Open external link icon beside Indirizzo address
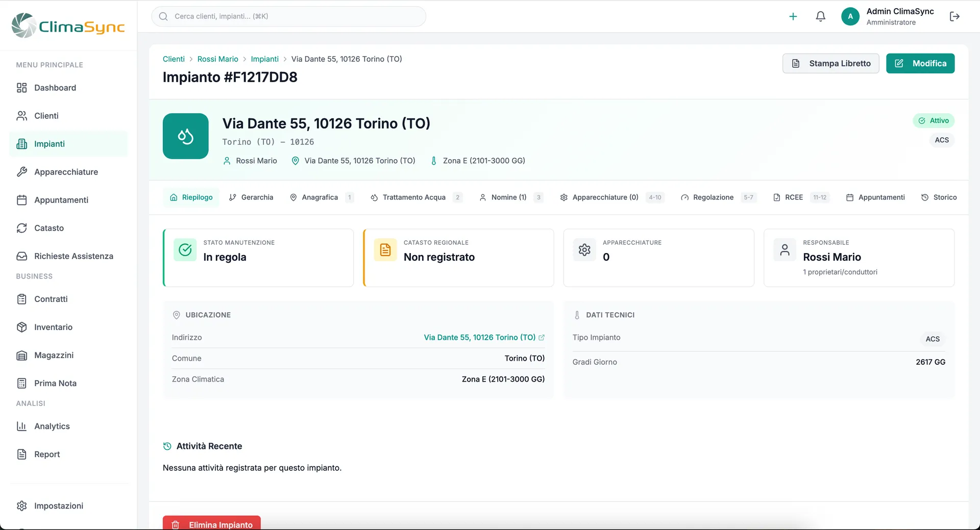 point(542,338)
